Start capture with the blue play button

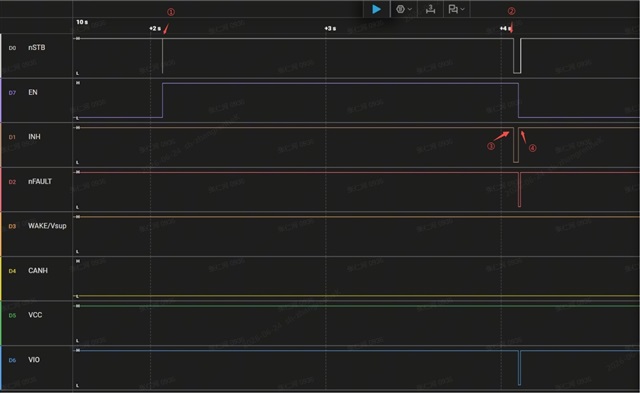point(376,9)
